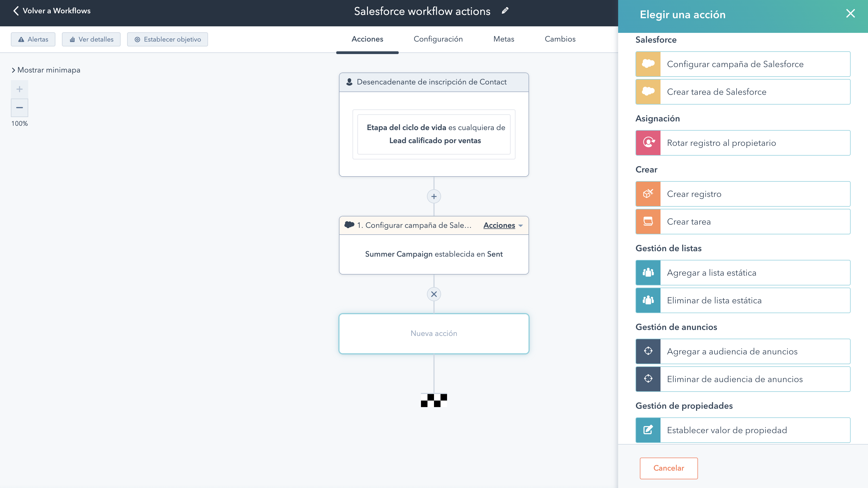Image resolution: width=868 pixels, height=488 pixels.
Task: Click the Agregar a lista estática people icon
Action: (648, 273)
